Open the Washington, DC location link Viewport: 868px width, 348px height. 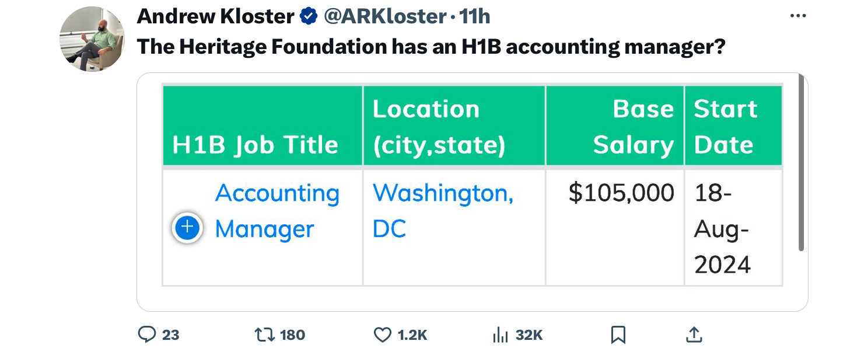tap(443, 211)
